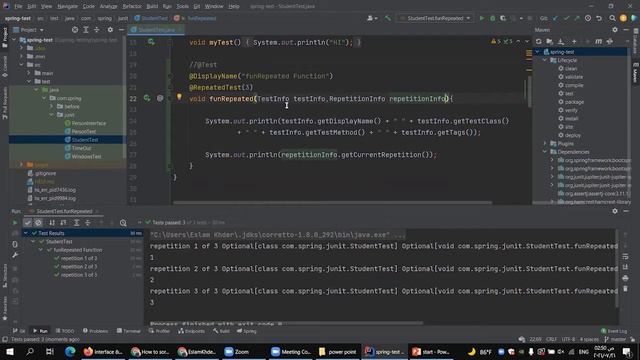Collapse the Lifecycle node in Maven panel

point(545,60)
